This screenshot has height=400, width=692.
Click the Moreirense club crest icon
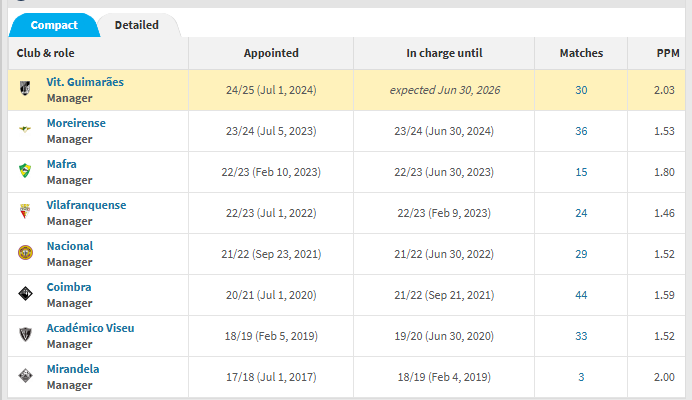pyautogui.click(x=25, y=129)
